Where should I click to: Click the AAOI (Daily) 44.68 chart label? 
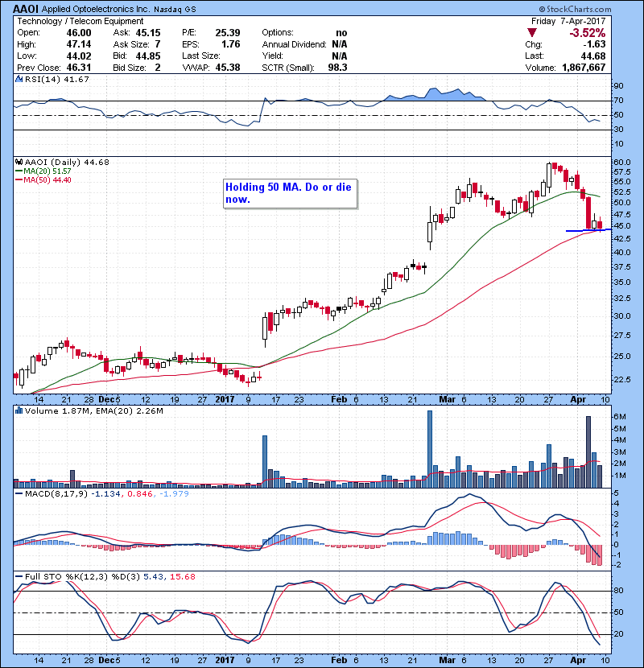click(x=67, y=162)
